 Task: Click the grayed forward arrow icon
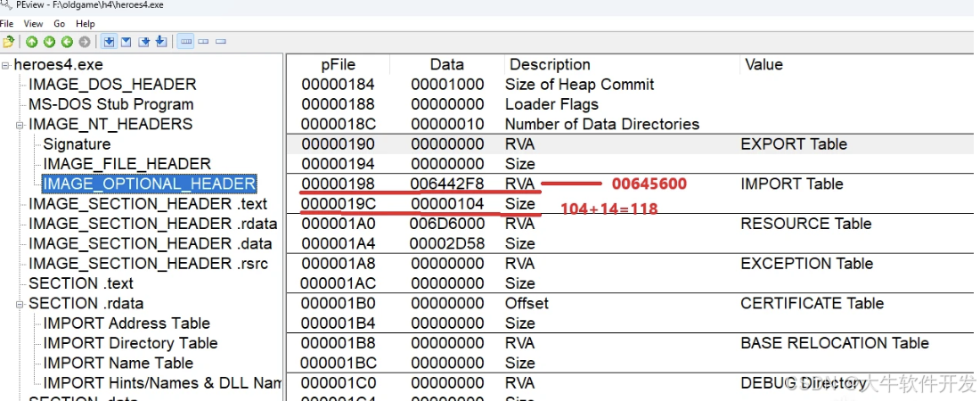[85, 42]
